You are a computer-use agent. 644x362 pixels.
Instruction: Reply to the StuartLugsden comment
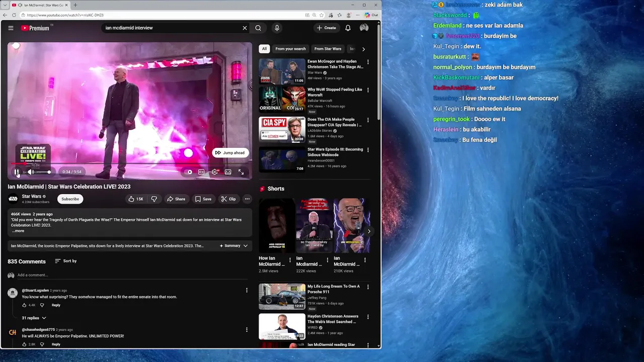point(56,305)
